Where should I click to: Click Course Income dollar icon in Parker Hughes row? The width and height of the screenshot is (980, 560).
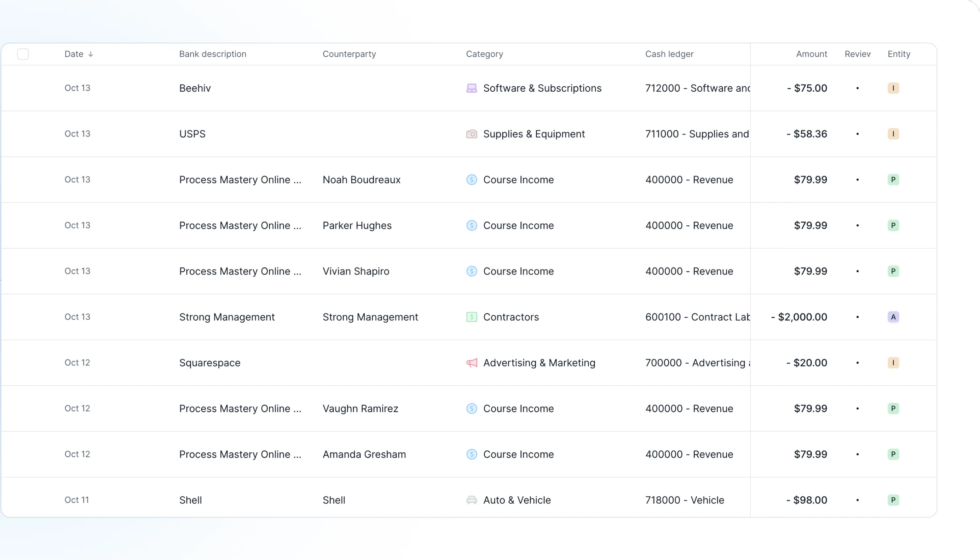point(472,225)
